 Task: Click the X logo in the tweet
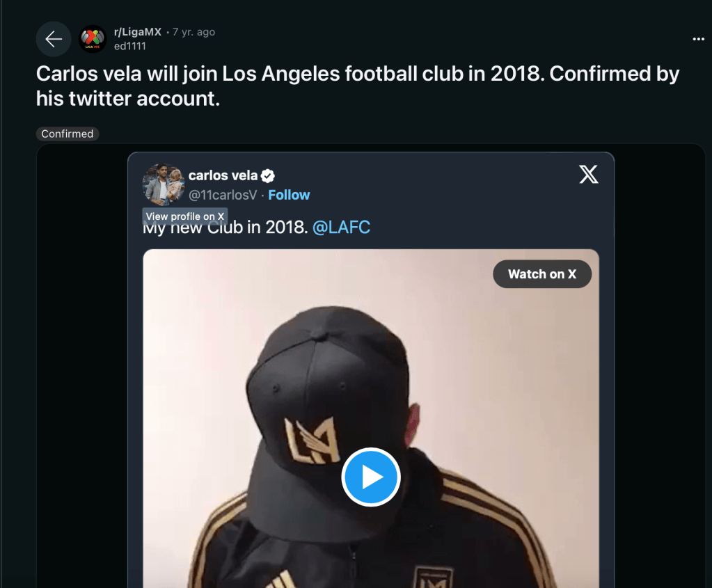coord(588,175)
